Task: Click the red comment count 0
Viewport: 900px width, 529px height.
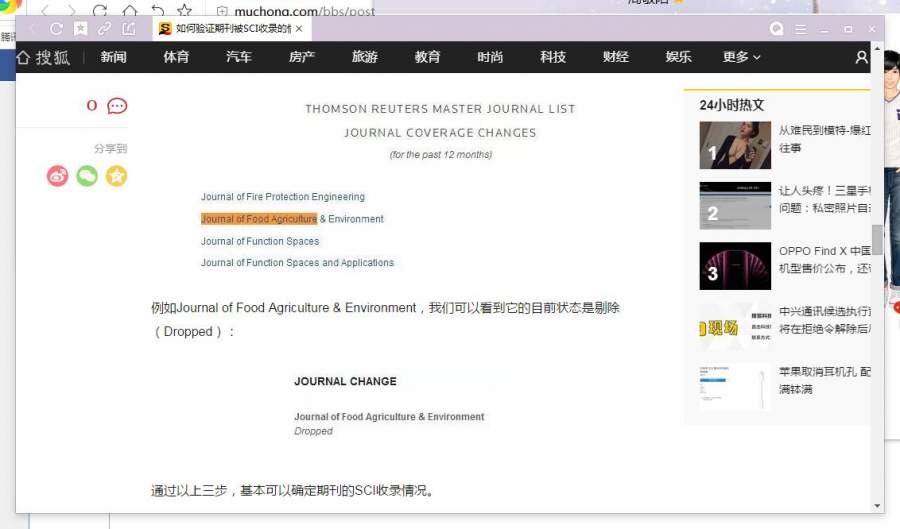Action: (x=92, y=106)
